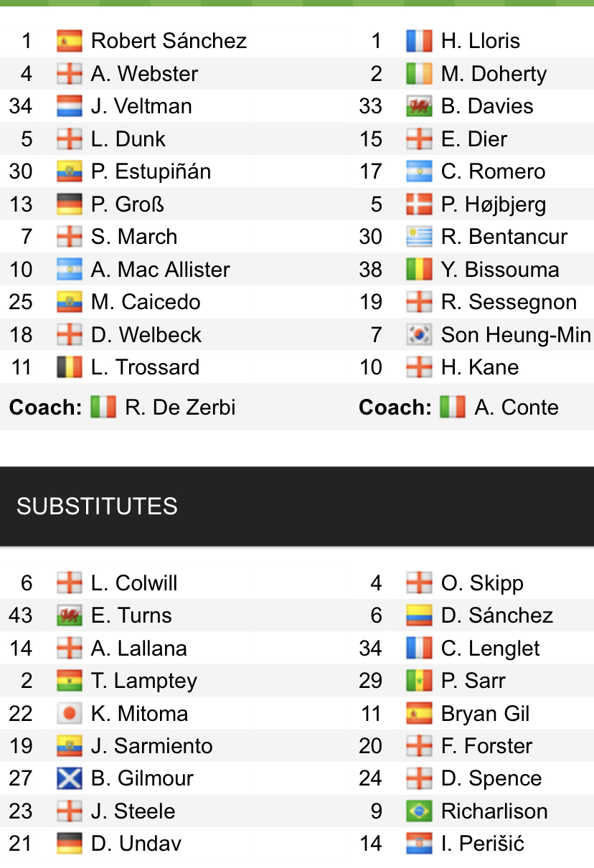Screen dimensions: 594x868
Task: Click the Belgium flag beside L. Trossard
Action: [70, 367]
